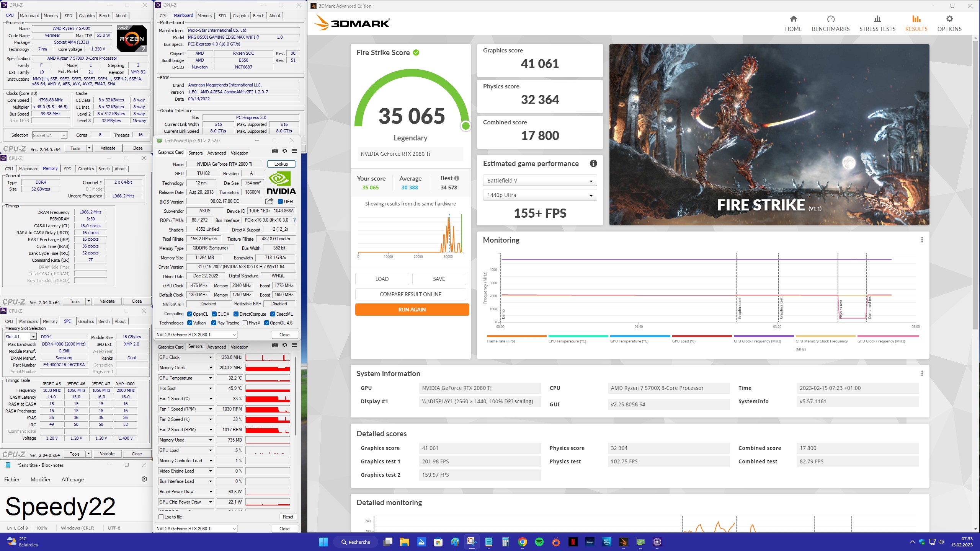
Task: Open Slot #1 memory slot dropdown
Action: [21, 337]
